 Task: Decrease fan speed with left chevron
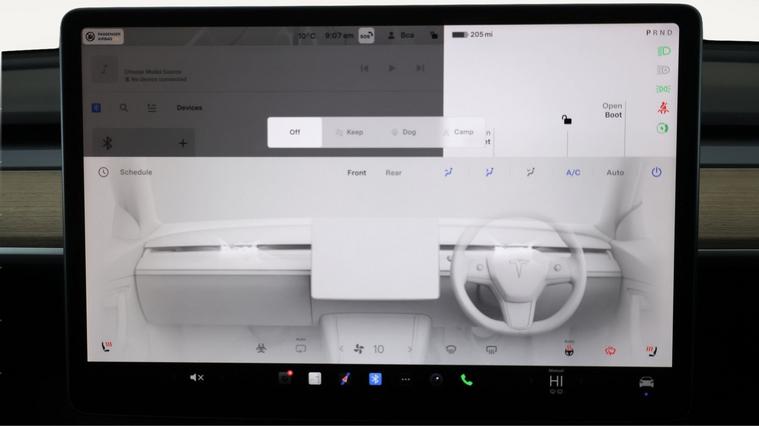[341, 349]
